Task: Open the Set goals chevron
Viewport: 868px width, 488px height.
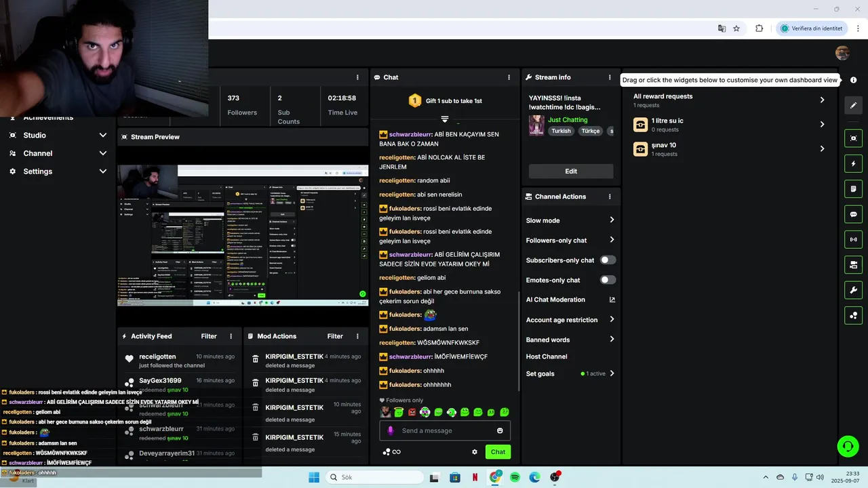Action: pos(612,373)
